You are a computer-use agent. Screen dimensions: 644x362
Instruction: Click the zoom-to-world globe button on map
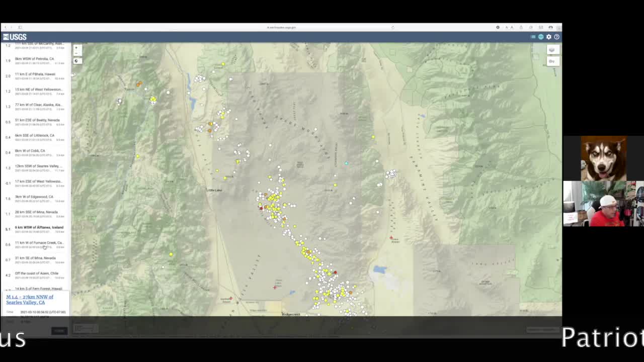76,61
